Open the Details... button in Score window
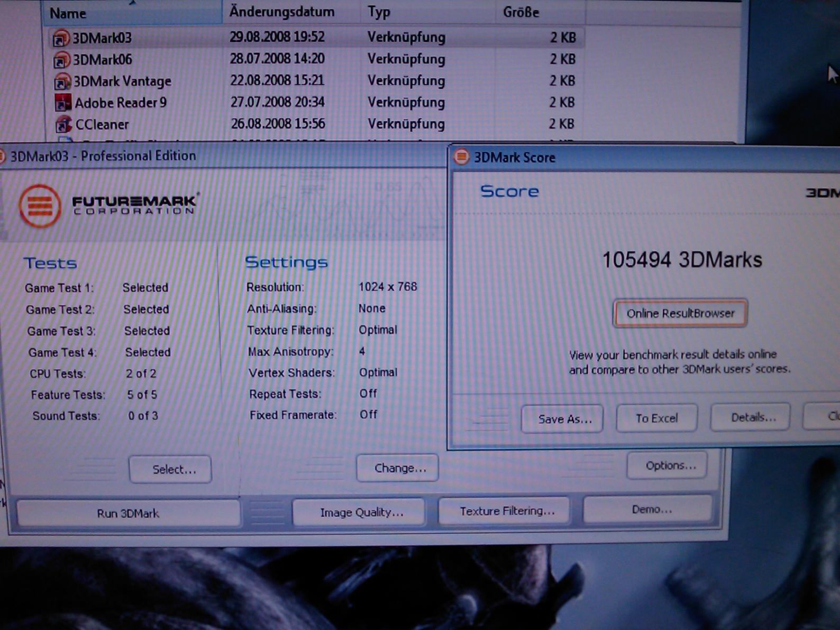This screenshot has width=840, height=630. [751, 417]
